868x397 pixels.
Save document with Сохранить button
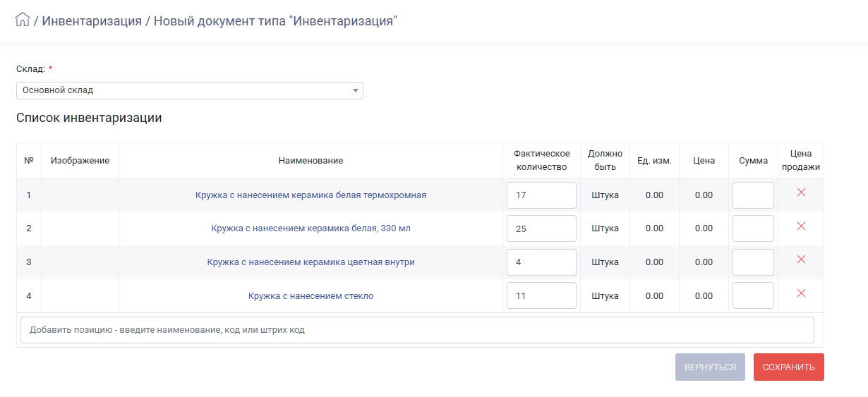tap(788, 367)
